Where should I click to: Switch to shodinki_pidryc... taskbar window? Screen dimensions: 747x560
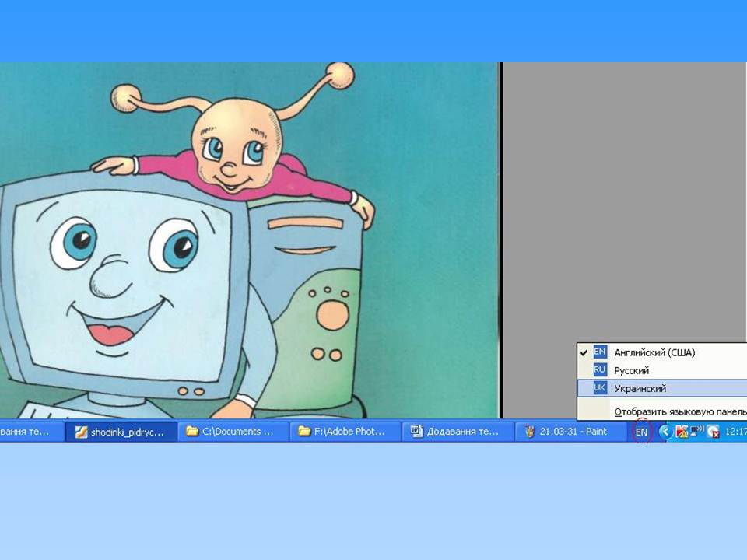[x=121, y=432]
